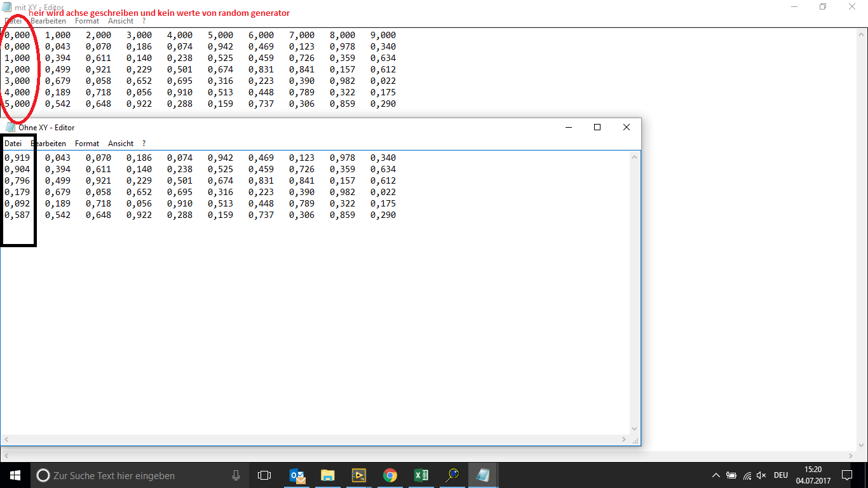Click value 0,043 in the Ohne XY window
The image size is (868, 488).
(x=58, y=158)
